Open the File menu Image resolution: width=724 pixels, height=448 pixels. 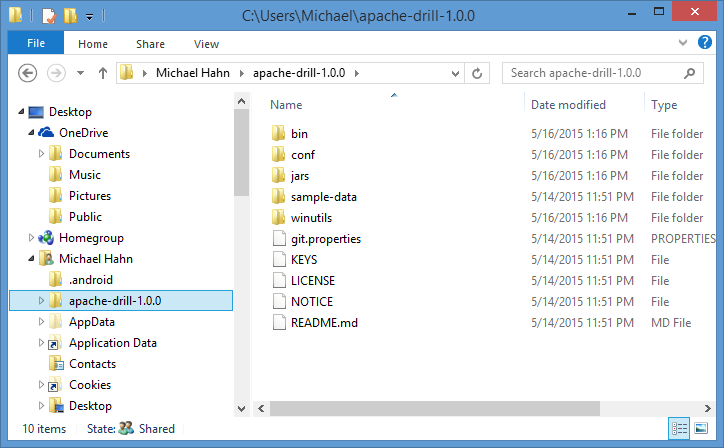(36, 44)
